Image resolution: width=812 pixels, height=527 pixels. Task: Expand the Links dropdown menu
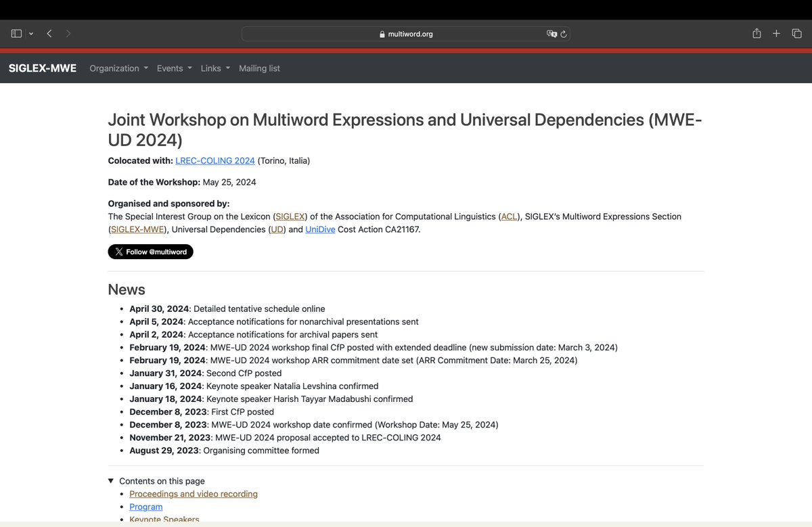(215, 68)
